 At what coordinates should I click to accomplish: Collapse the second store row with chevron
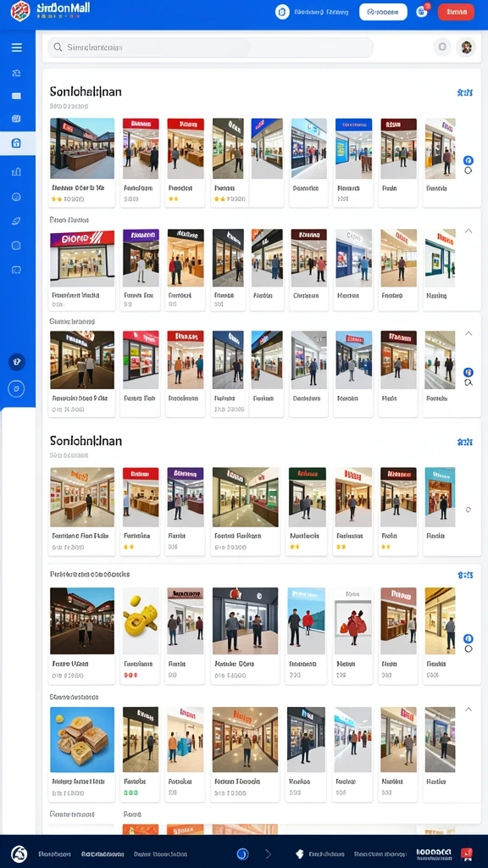point(469,231)
